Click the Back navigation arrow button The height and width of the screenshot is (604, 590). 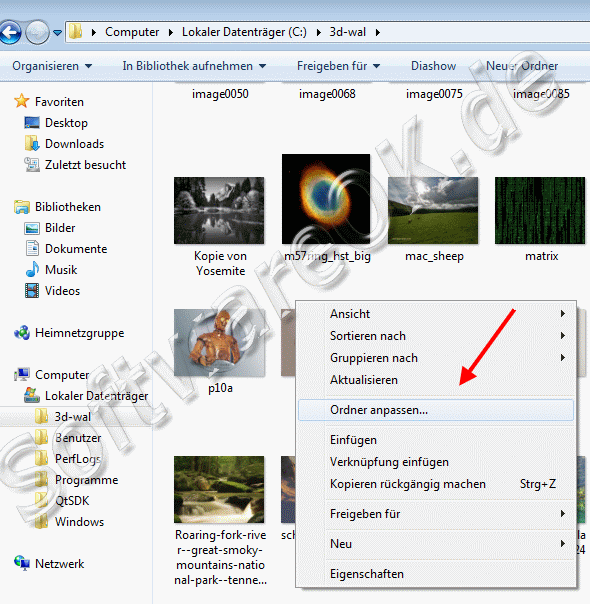10,32
